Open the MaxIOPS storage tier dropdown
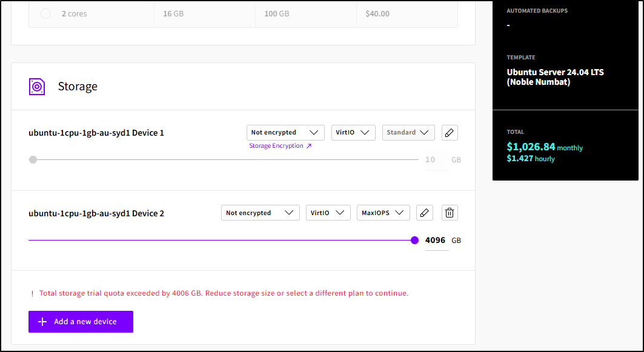The image size is (644, 352). point(383,213)
